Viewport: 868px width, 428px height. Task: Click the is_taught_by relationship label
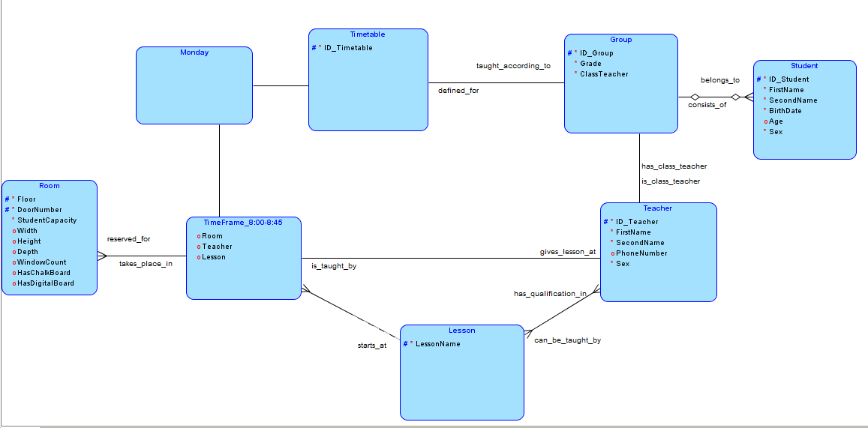(x=334, y=266)
